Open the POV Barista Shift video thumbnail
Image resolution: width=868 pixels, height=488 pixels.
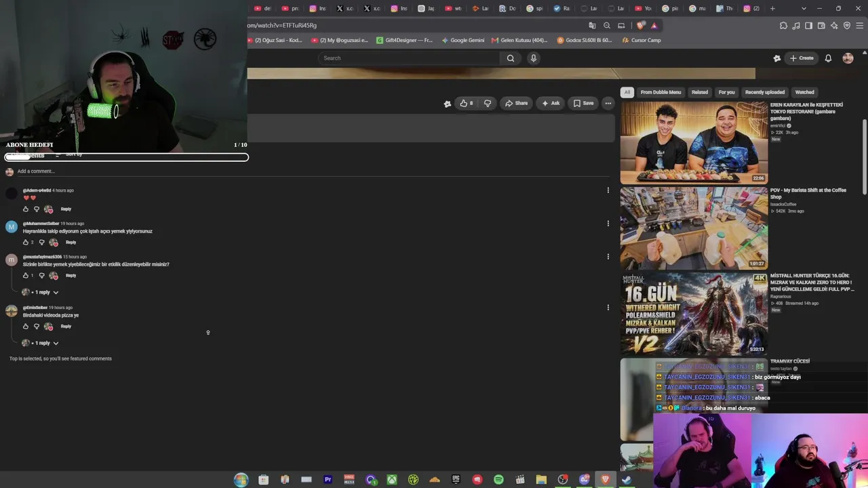(694, 228)
